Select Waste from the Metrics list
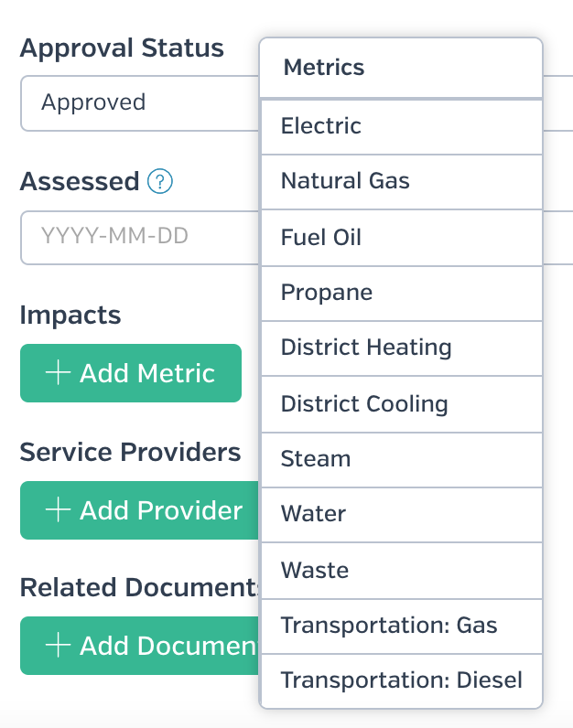Viewport: 573px width, 728px height. [x=402, y=570]
